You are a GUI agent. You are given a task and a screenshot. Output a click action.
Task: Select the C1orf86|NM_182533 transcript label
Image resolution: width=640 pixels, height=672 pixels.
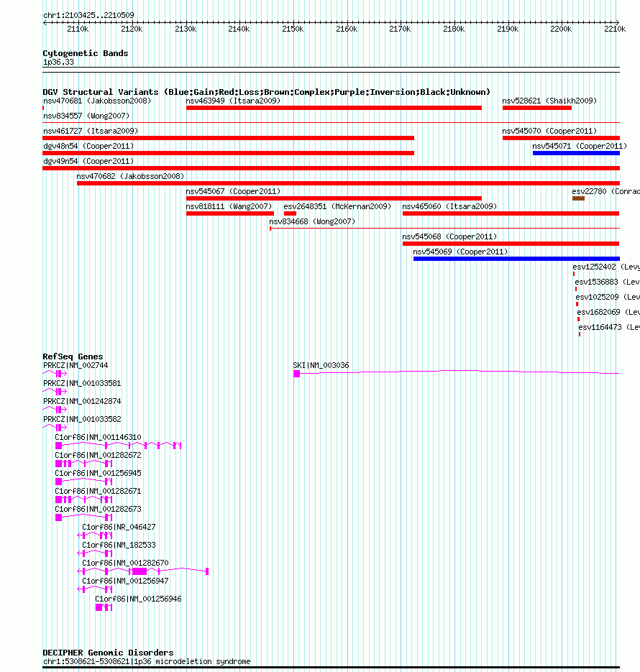[x=119, y=545]
